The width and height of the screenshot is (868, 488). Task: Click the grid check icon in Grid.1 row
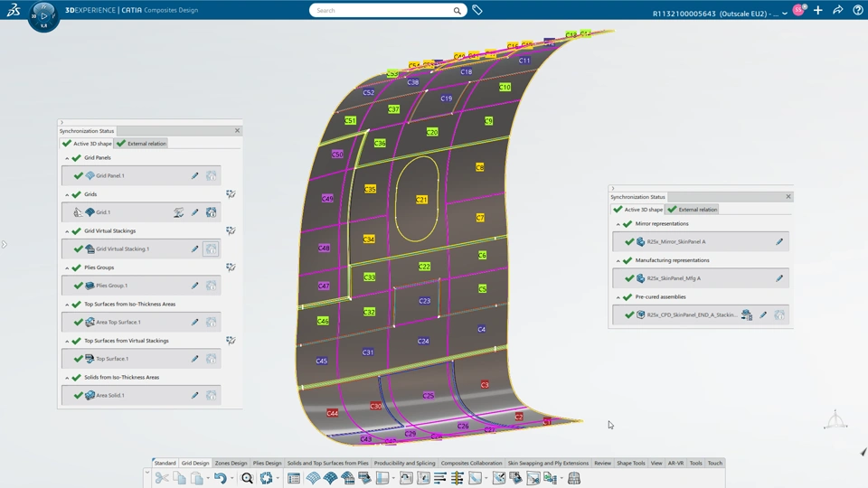pos(178,211)
